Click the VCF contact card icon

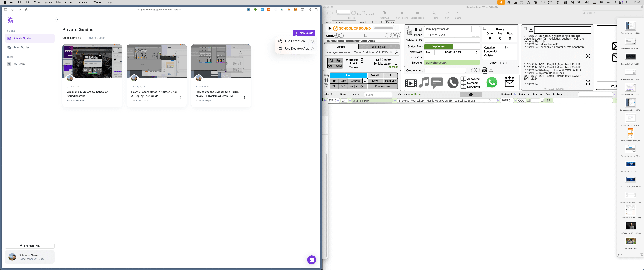(485, 70)
